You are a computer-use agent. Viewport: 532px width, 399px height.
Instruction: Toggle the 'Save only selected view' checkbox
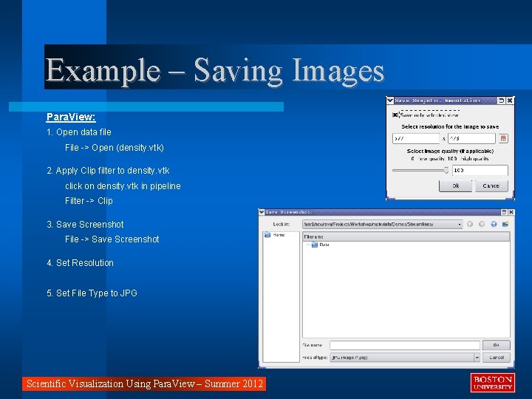tap(395, 115)
